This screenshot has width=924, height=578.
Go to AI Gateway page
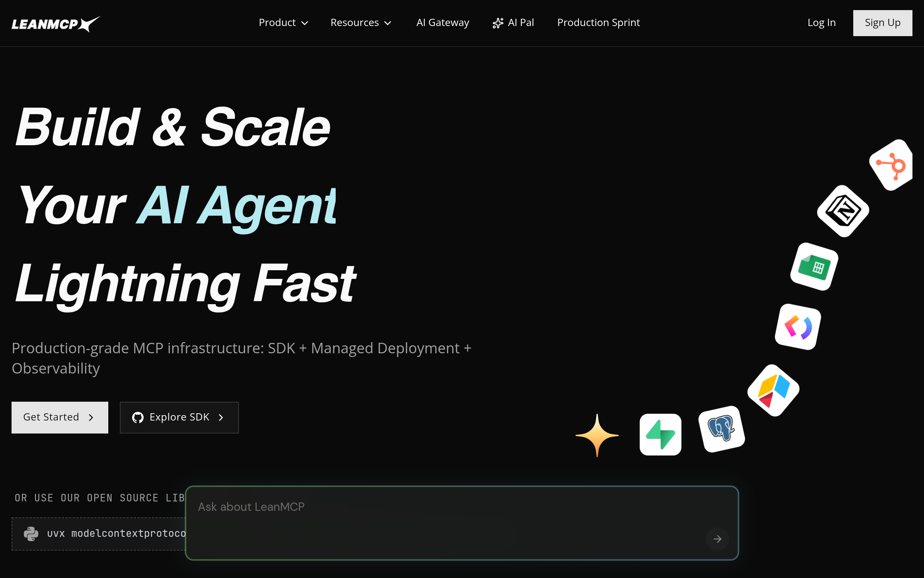443,22
